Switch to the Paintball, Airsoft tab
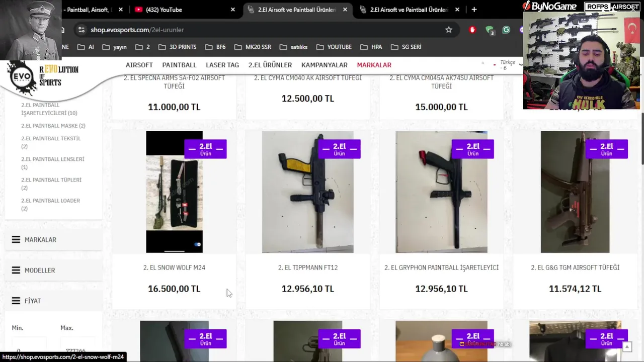The width and height of the screenshot is (644, 362). (x=91, y=10)
